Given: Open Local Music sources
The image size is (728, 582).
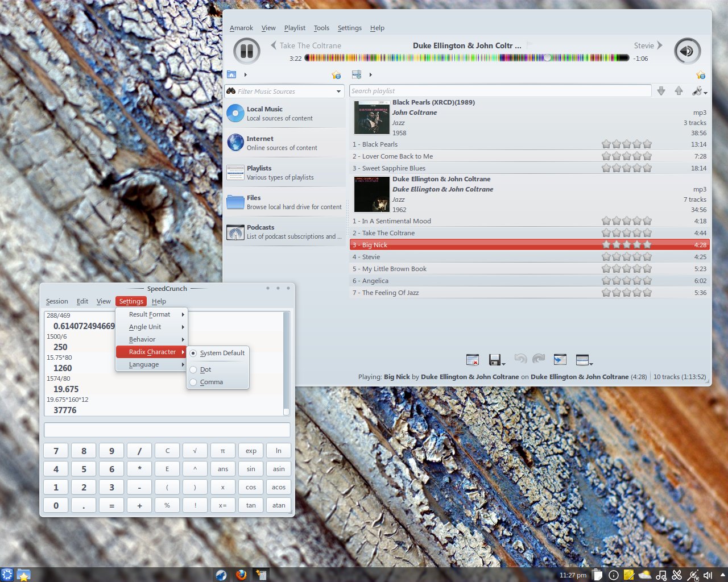Looking at the screenshot, I should [x=285, y=114].
